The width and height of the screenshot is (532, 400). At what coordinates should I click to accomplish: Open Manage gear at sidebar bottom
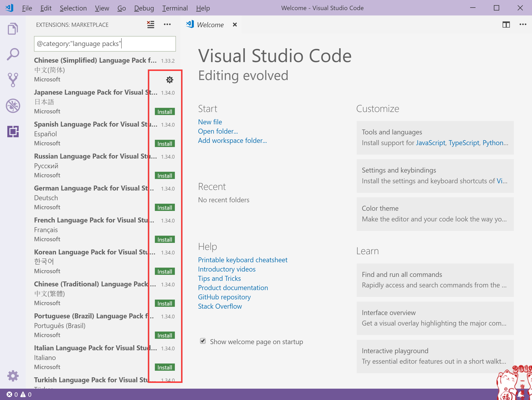13,376
